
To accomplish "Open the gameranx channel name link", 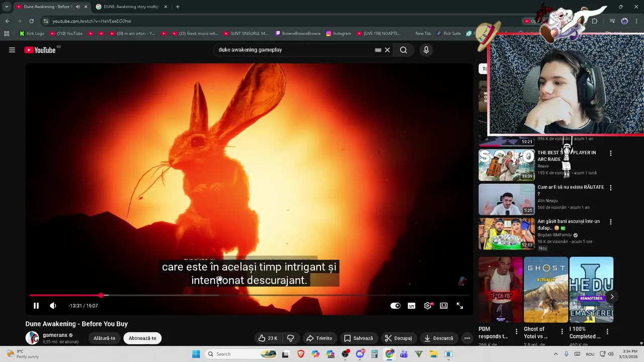I will (55, 335).
